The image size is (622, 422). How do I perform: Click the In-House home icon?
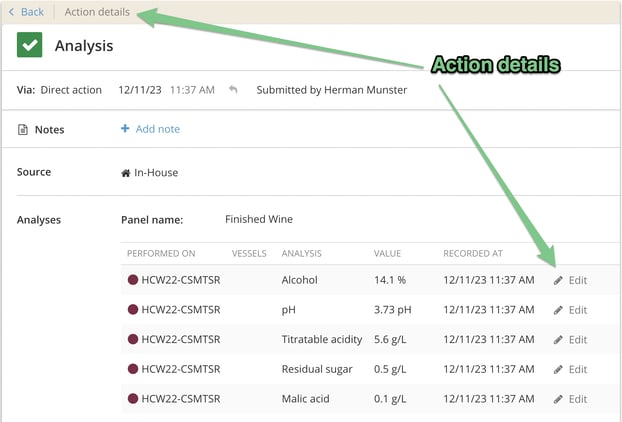[x=126, y=173]
